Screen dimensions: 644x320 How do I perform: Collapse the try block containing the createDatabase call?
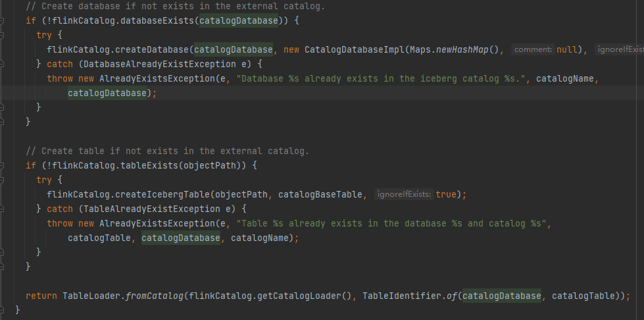[1, 35]
